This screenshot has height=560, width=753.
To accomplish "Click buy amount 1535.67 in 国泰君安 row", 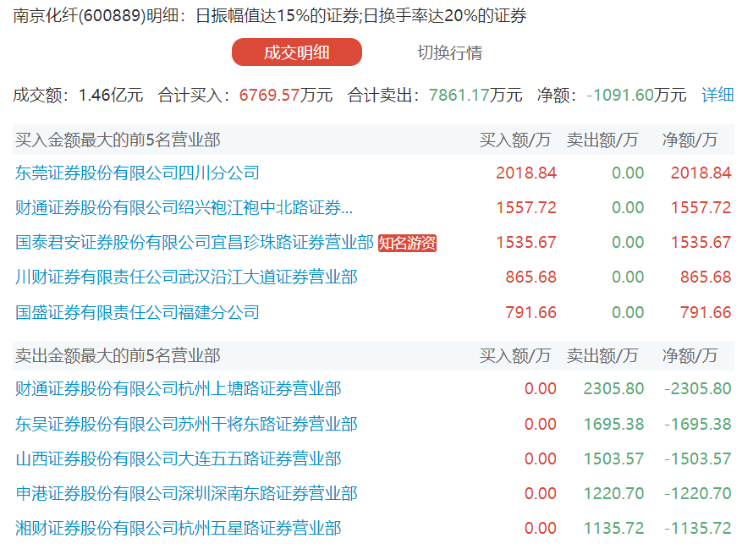I will (526, 243).
